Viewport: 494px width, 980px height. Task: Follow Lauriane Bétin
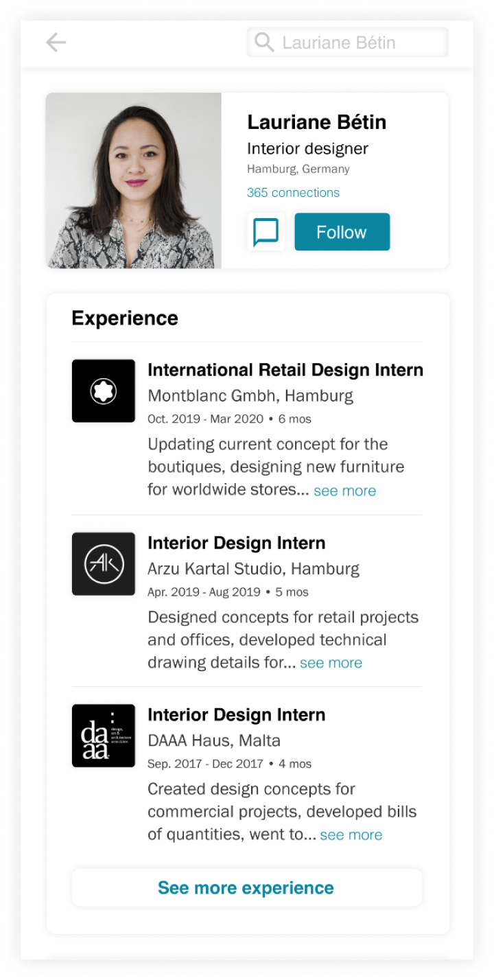(x=342, y=232)
